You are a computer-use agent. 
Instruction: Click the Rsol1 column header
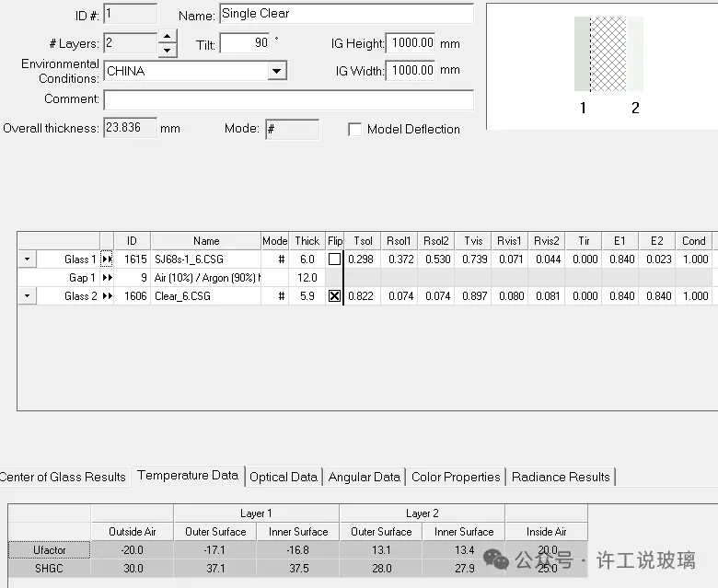pos(399,241)
